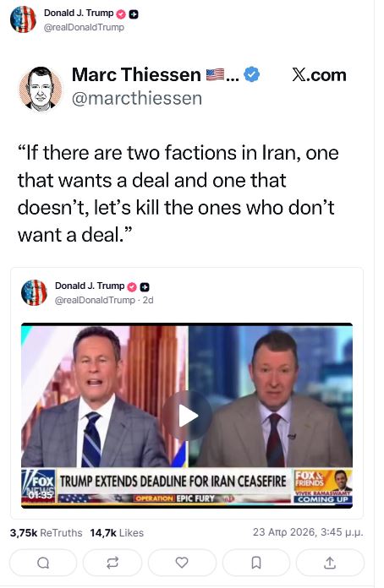The width and height of the screenshot is (384, 588).
Task: Play the embedded Fox News video
Action: [187, 416]
